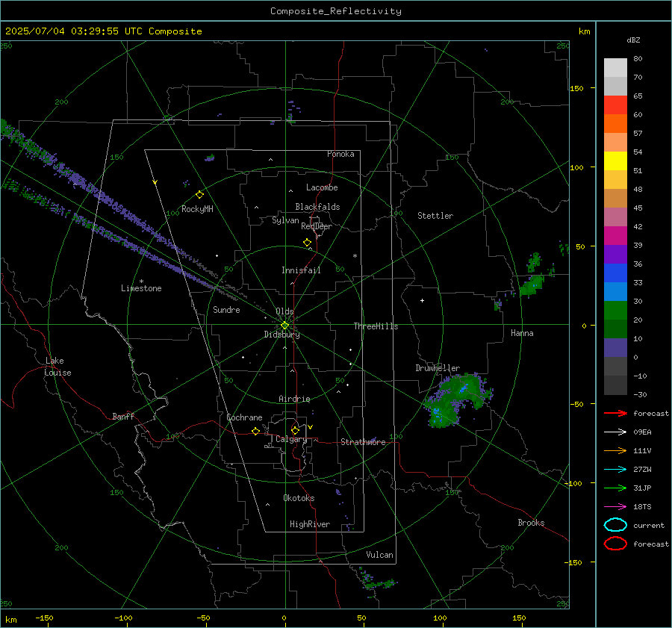This screenshot has height=628, width=672.
Task: Click the Lake Louise label
Action: click(x=57, y=367)
